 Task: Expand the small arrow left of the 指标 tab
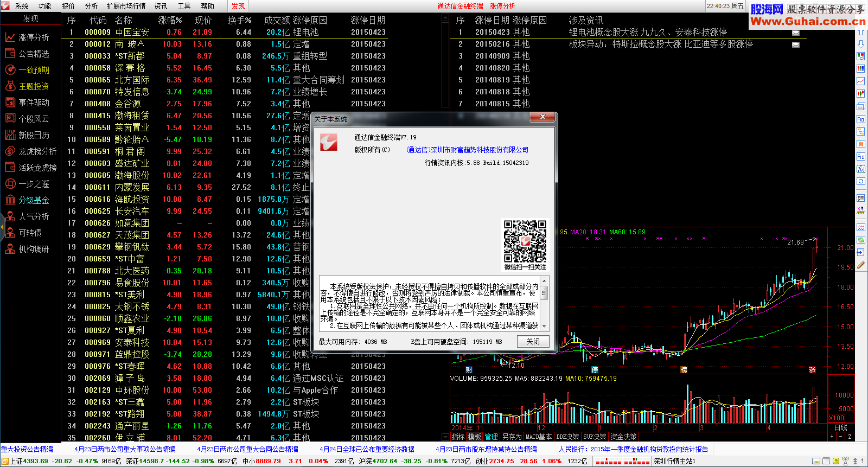pyautogui.click(x=446, y=437)
